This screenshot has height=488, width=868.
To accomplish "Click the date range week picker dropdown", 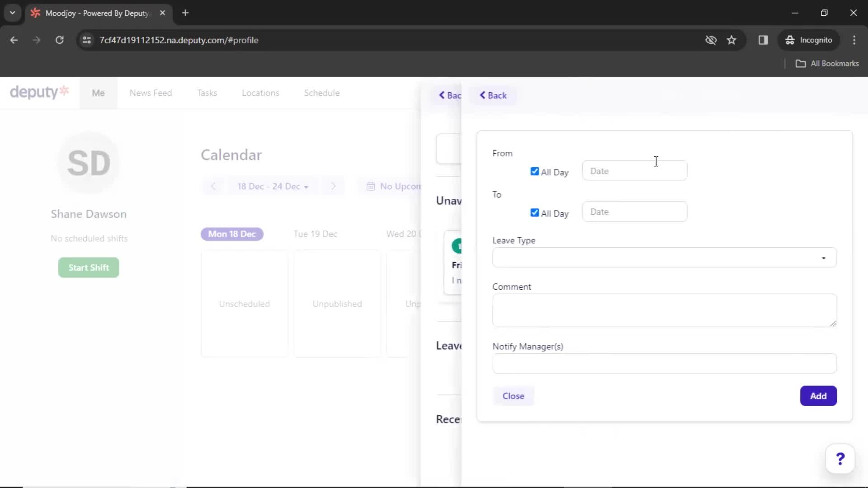I will click(274, 186).
